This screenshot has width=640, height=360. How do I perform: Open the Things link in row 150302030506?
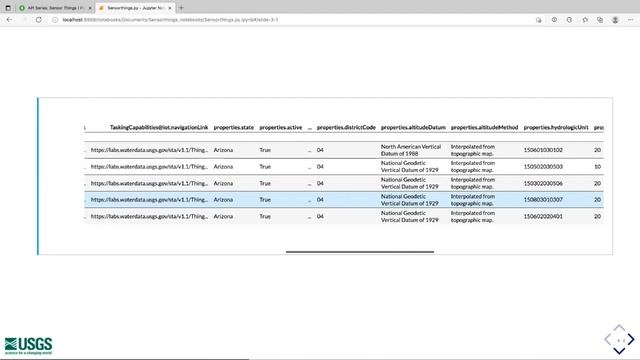(x=149, y=183)
